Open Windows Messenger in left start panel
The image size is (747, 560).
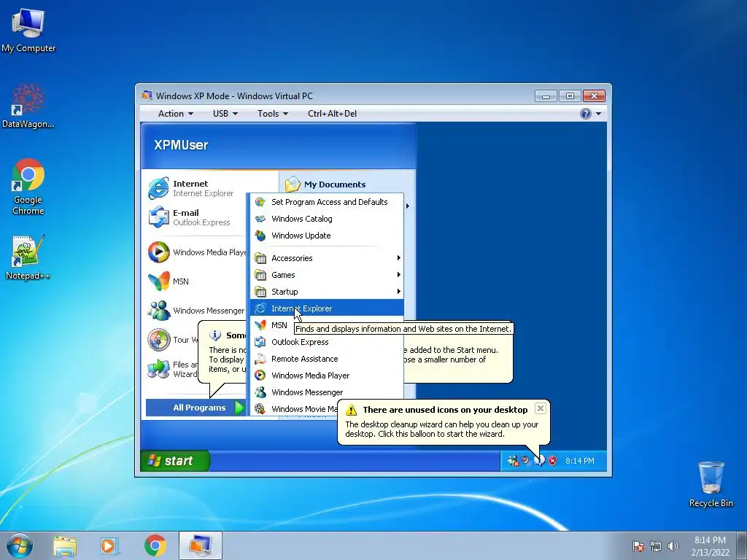(196, 311)
